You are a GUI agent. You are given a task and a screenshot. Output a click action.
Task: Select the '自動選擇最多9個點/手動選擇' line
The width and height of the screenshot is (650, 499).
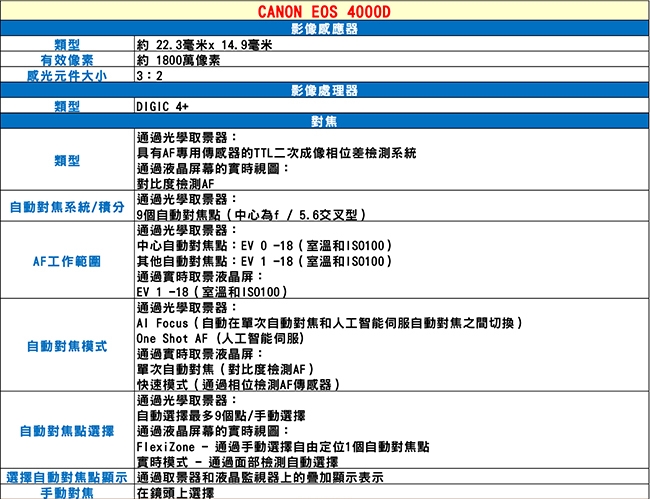(221, 415)
